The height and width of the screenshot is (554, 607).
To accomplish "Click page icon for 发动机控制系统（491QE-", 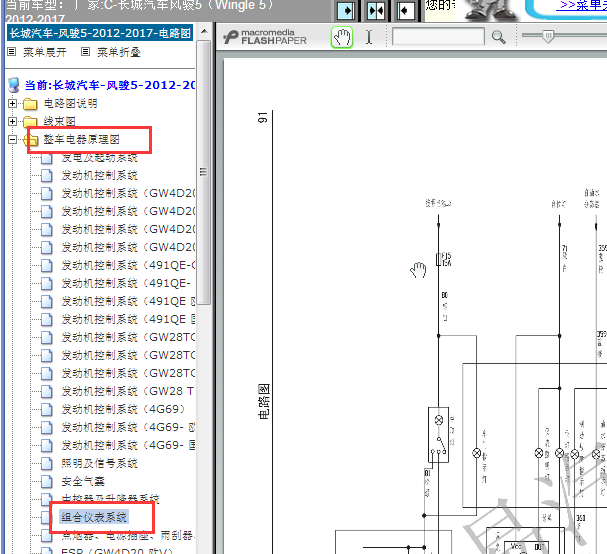I will click(x=47, y=283).
